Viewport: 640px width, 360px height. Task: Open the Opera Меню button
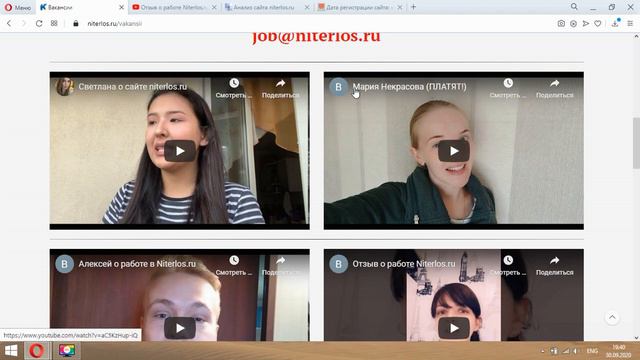(18, 7)
